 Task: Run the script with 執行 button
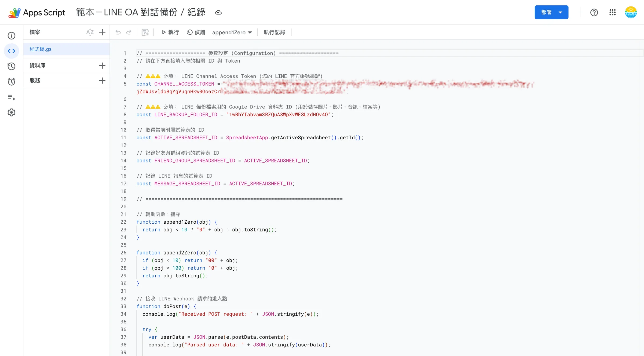click(170, 32)
